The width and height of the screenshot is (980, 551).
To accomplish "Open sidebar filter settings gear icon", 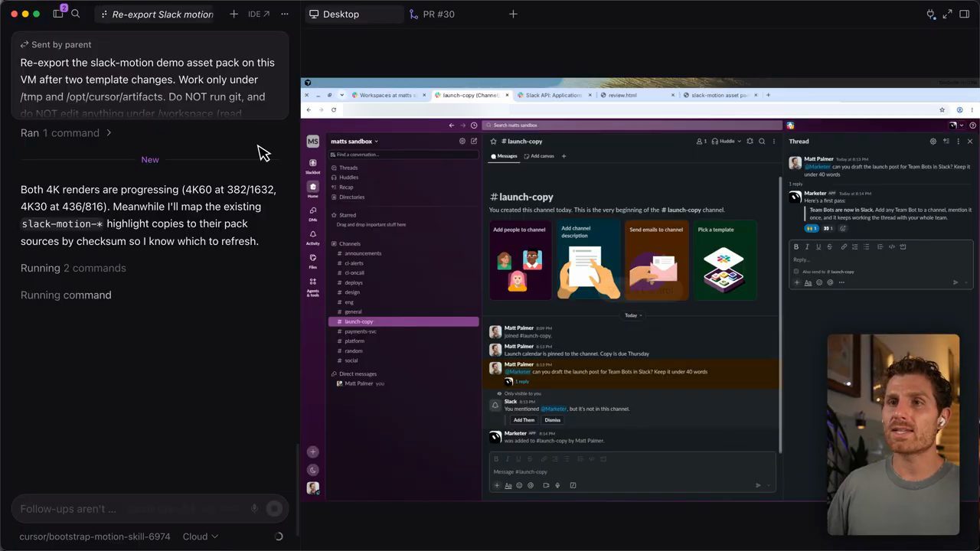I will [462, 142].
